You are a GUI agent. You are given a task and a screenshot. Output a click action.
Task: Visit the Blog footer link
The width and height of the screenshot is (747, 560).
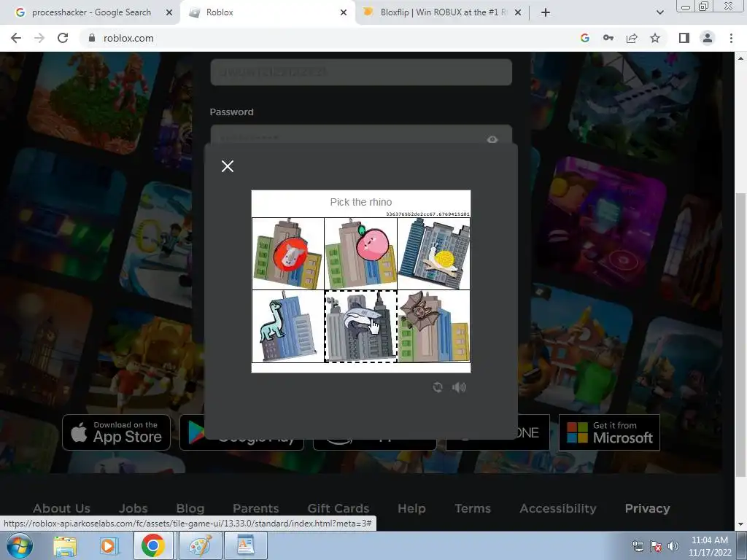(190, 508)
